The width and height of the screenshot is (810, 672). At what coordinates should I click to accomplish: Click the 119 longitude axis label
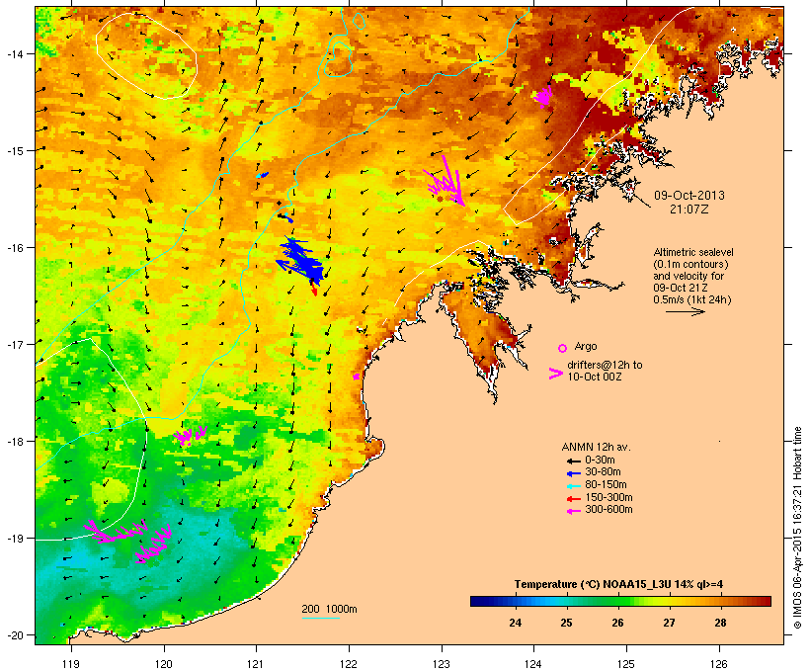pos(71,664)
